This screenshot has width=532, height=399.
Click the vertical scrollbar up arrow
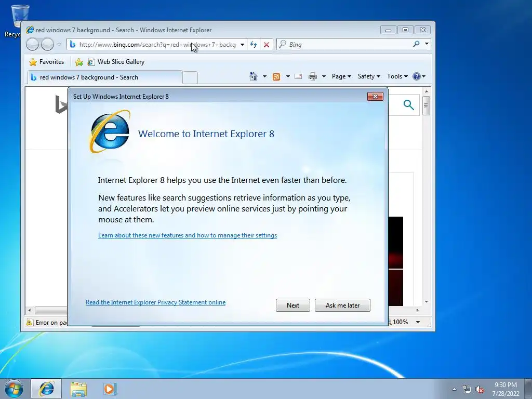tap(427, 91)
